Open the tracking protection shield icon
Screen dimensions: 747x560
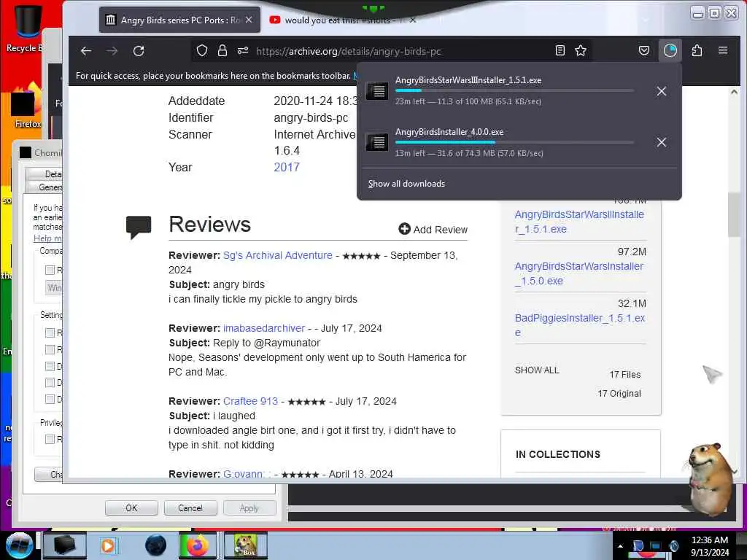(202, 50)
